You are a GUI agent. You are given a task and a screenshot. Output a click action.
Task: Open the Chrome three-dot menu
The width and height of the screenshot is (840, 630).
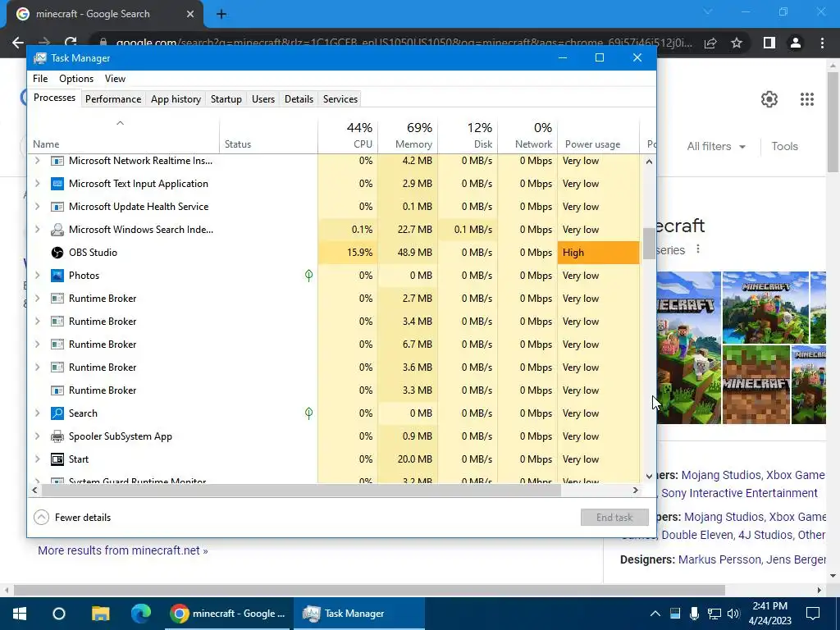[x=822, y=43]
